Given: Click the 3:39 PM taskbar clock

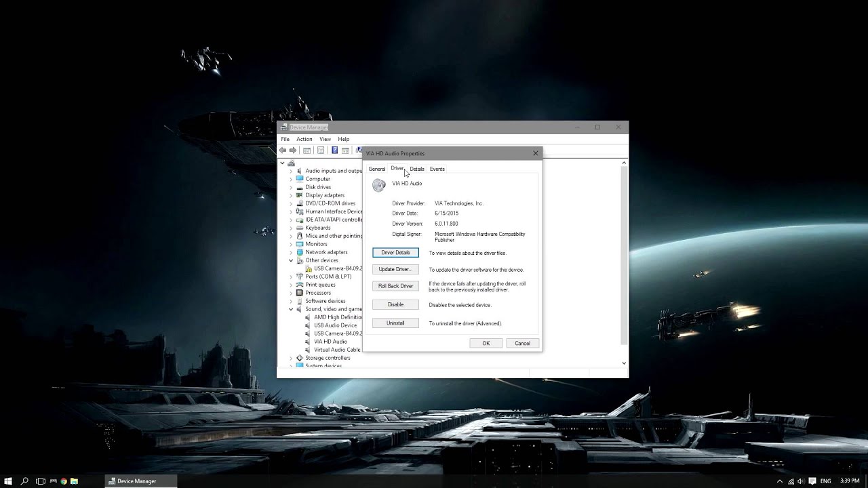Looking at the screenshot, I should (850, 481).
